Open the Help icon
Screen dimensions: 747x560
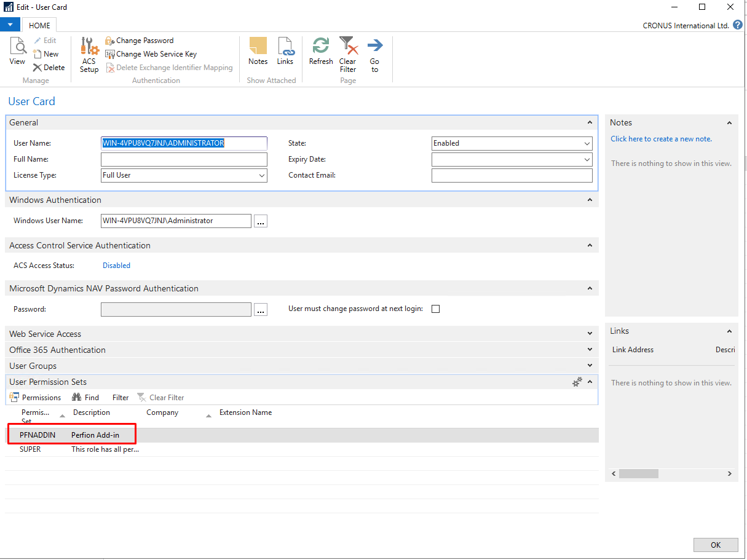738,25
